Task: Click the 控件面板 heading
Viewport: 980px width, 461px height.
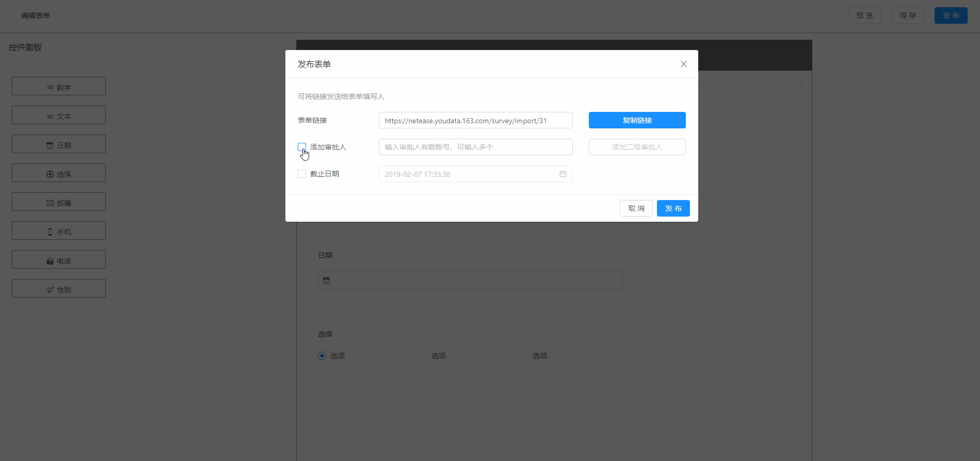Action: [25, 47]
